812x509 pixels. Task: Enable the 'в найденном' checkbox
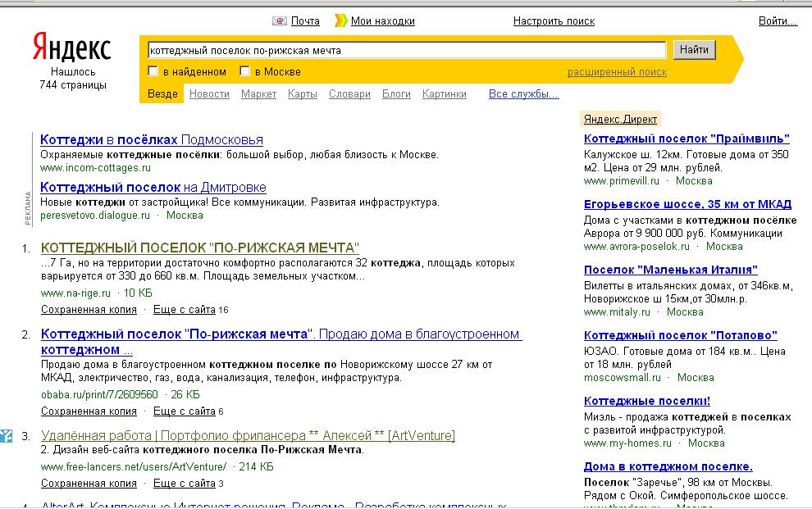click(153, 71)
